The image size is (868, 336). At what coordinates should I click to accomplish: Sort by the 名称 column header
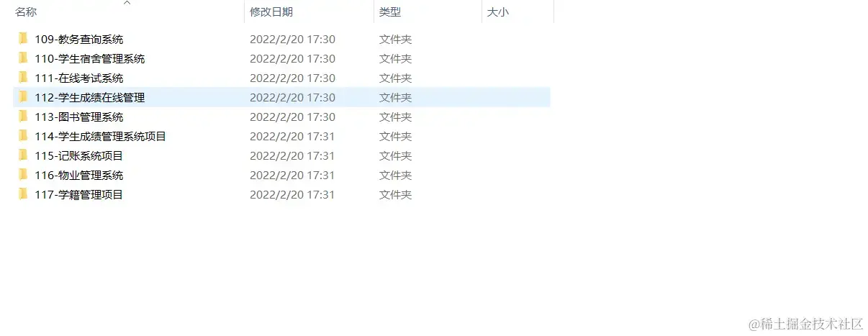click(x=26, y=12)
